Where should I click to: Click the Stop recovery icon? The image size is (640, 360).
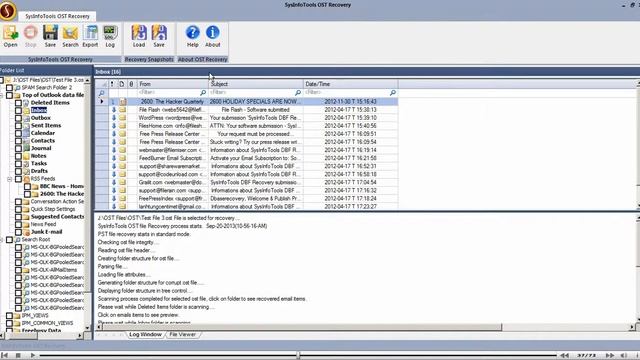(x=31, y=36)
